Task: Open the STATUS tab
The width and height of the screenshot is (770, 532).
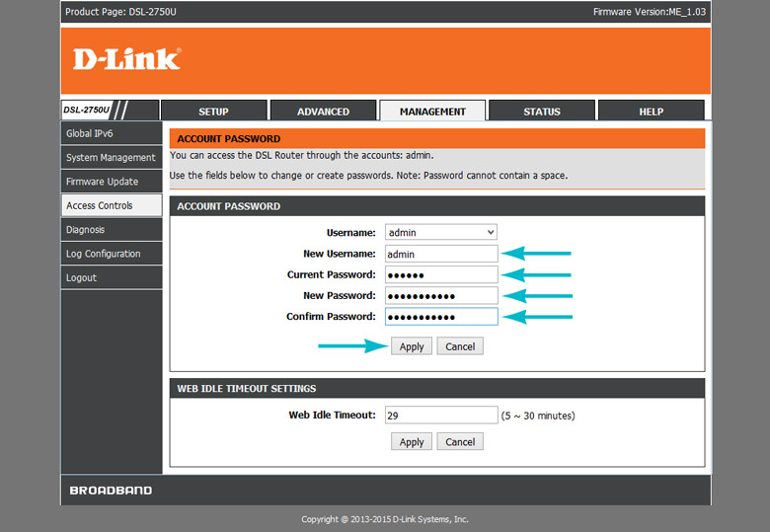Action: (542, 111)
